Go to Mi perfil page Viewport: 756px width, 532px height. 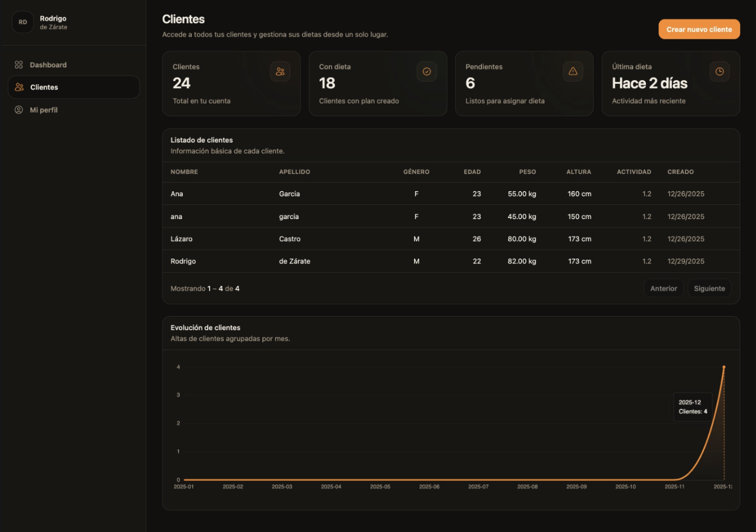coord(44,110)
